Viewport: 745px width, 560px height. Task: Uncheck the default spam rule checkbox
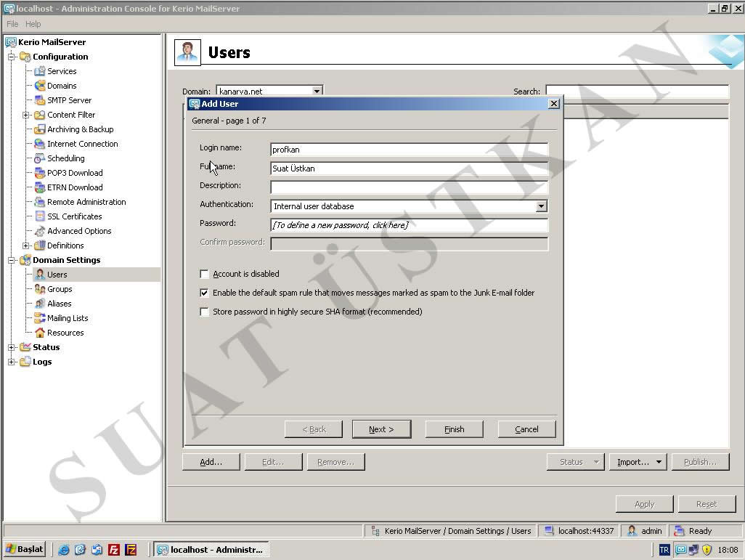[204, 293]
